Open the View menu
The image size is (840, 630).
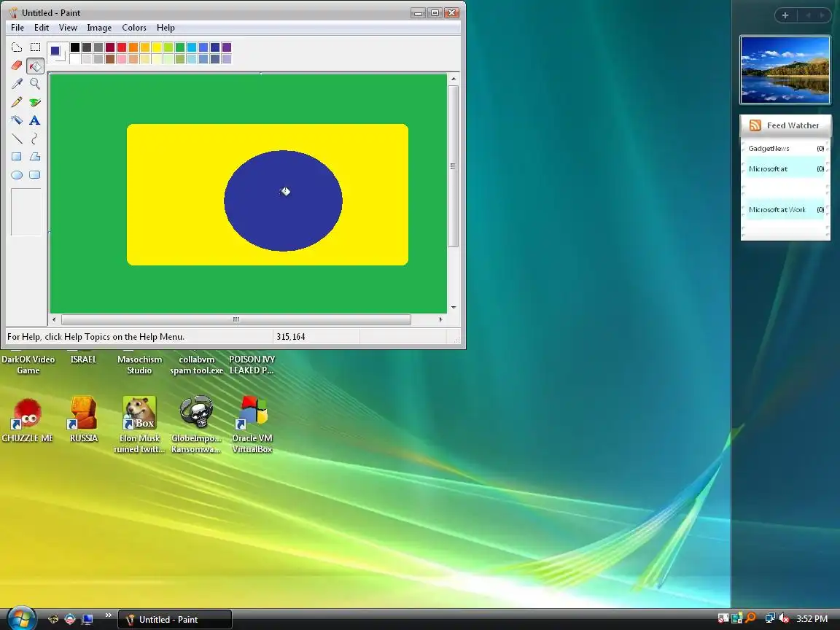click(68, 27)
